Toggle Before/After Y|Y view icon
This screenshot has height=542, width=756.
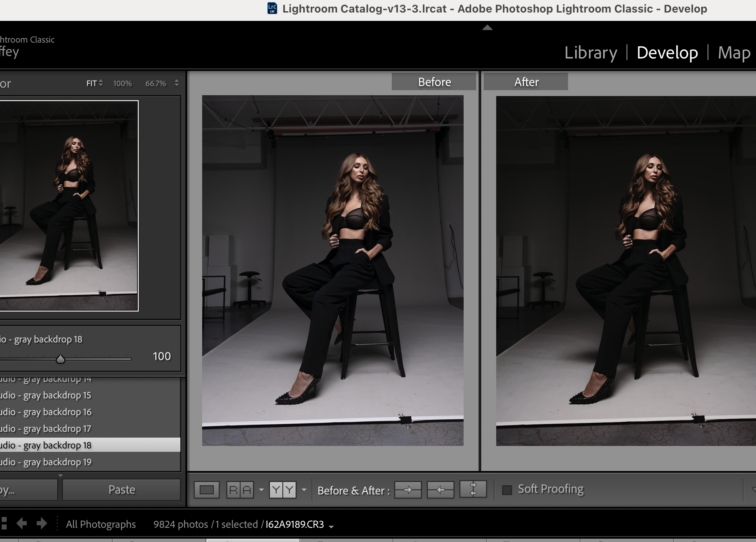283,489
